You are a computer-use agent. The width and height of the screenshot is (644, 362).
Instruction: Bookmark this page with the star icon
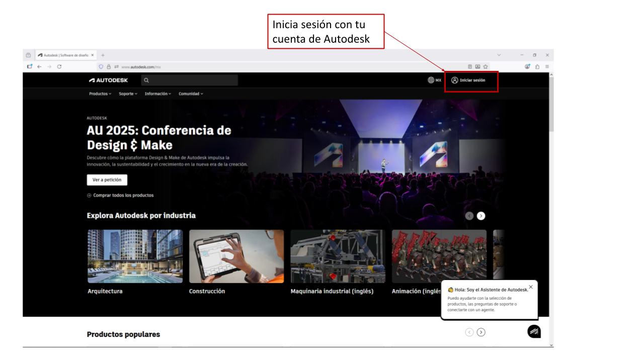pyautogui.click(x=486, y=66)
